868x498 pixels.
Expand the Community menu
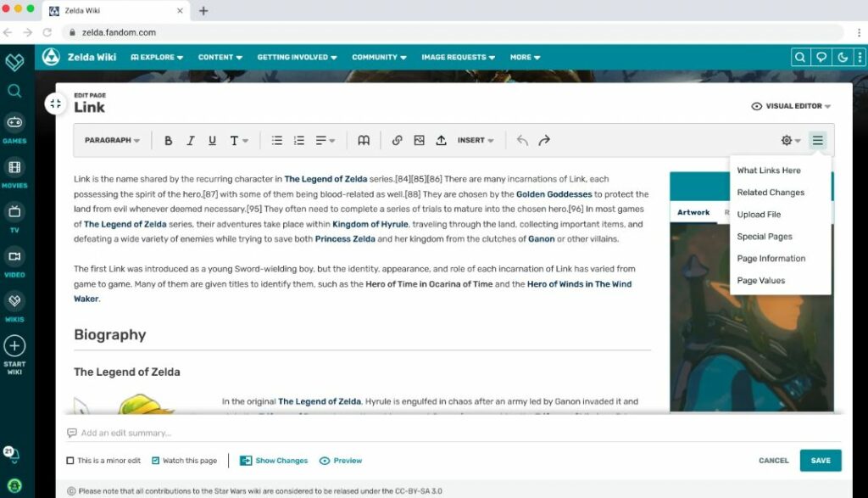point(379,57)
